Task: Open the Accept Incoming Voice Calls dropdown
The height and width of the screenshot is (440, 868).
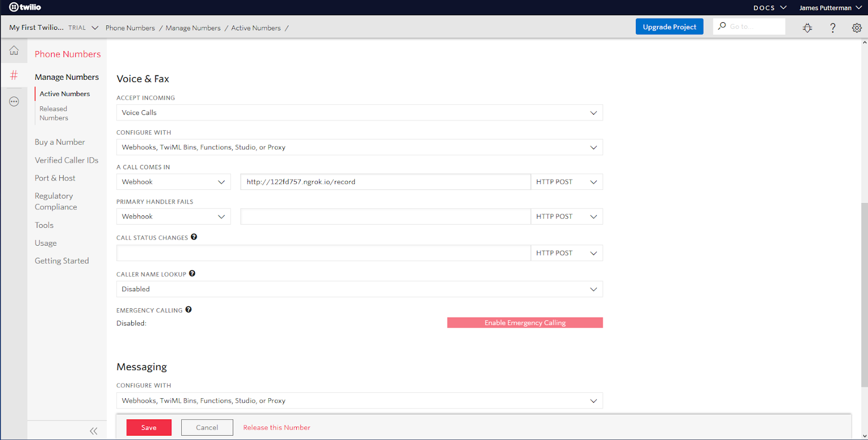Action: point(360,113)
